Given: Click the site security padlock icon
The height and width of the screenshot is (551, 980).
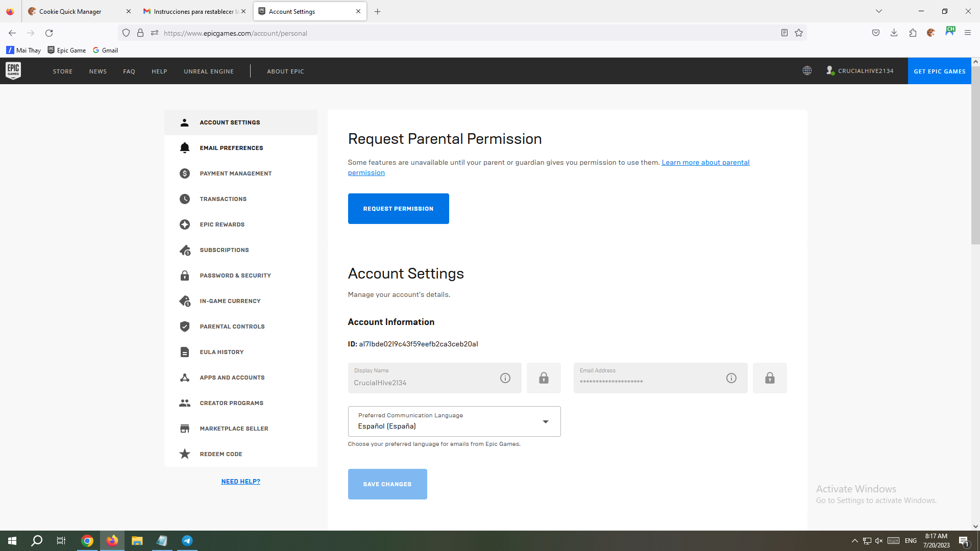Looking at the screenshot, I should [x=140, y=33].
